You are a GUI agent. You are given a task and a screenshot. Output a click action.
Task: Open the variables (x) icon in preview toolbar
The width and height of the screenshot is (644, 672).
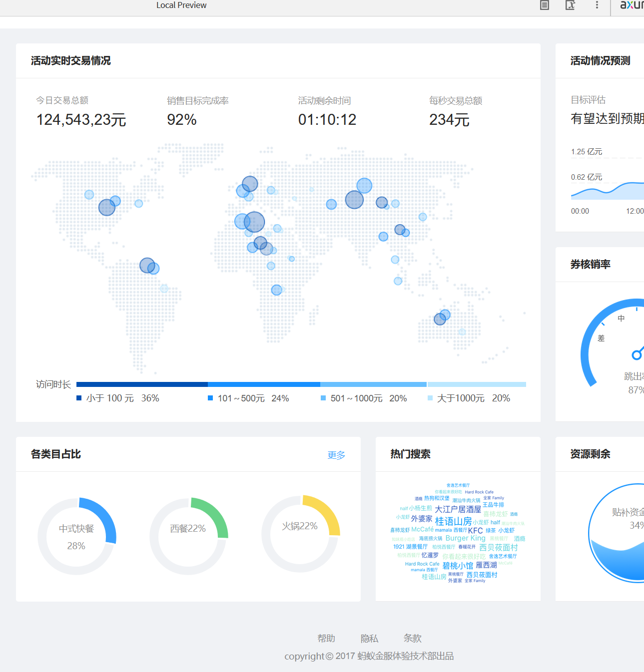coord(570,5)
